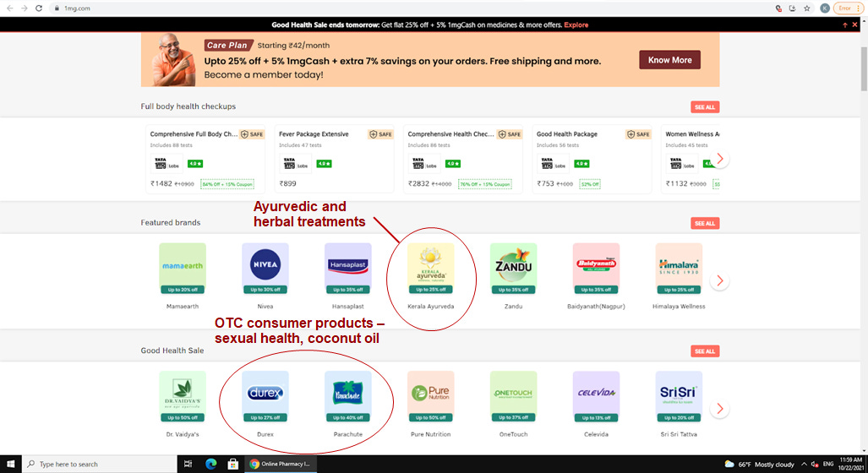Open Women Wellness package card
This screenshot has width=868, height=473.
click(x=691, y=159)
